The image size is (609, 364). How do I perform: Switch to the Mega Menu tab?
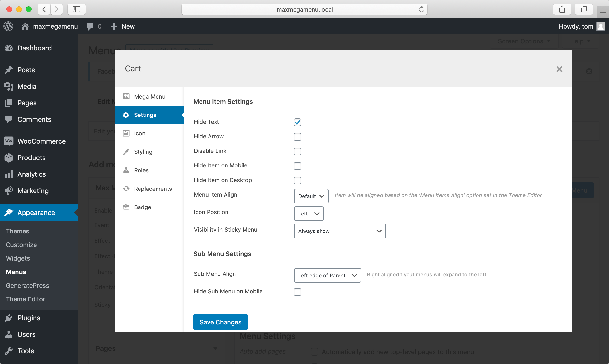pos(149,96)
